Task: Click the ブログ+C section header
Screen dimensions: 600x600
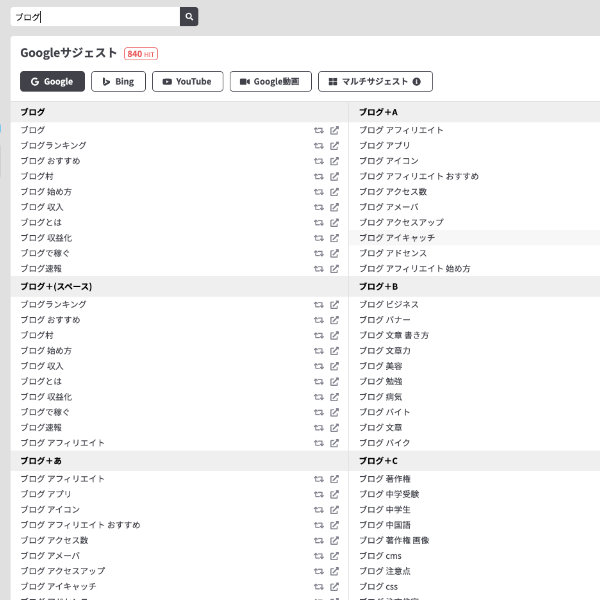Action: click(x=378, y=461)
